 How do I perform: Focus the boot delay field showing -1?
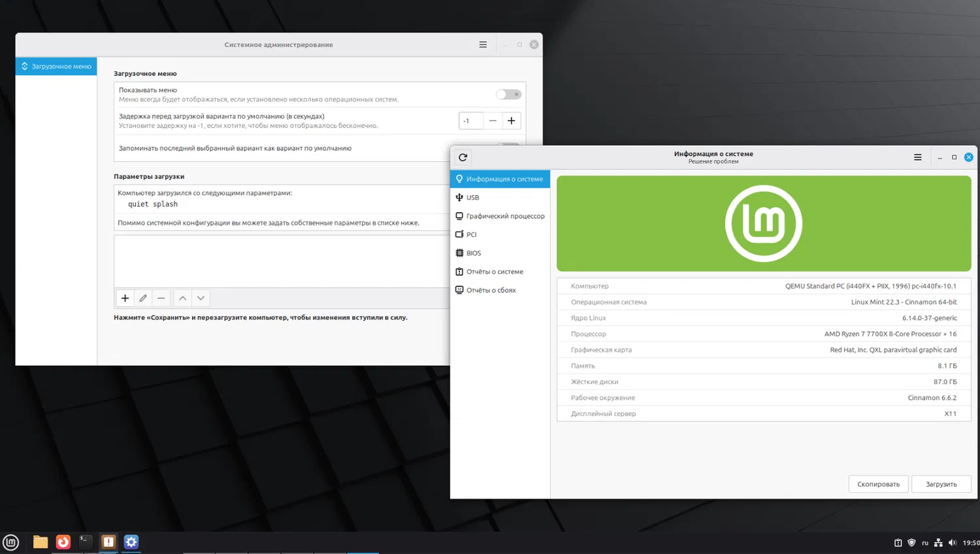471,121
